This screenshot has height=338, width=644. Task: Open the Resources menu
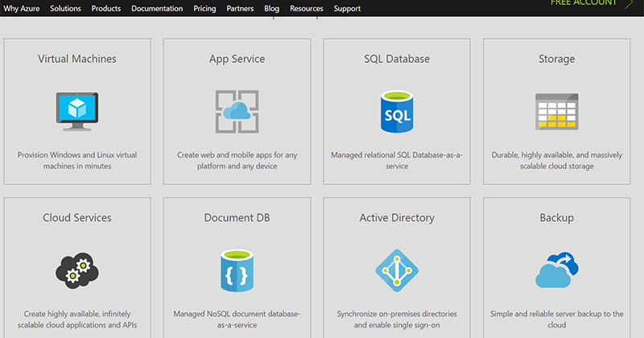point(307,8)
